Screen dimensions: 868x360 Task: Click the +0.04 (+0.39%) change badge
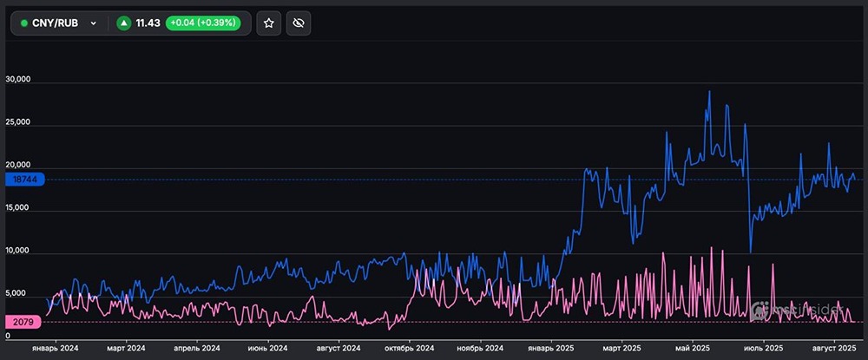click(203, 23)
